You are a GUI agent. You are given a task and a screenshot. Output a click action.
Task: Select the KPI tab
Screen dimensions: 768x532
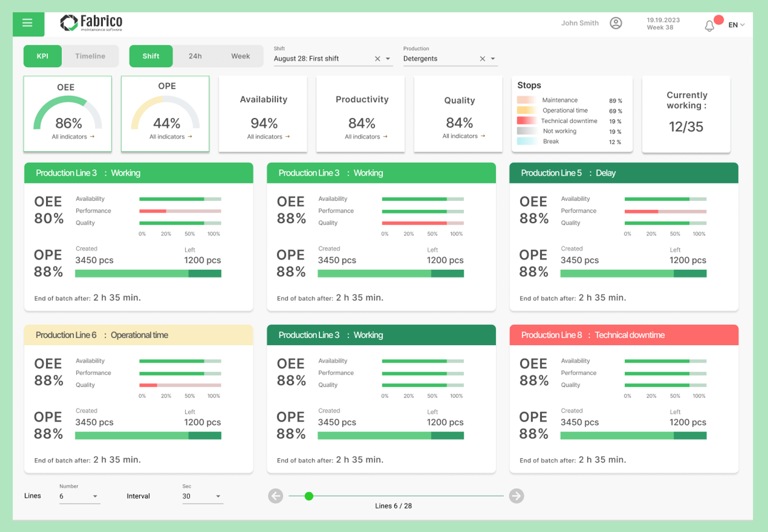[x=42, y=56]
